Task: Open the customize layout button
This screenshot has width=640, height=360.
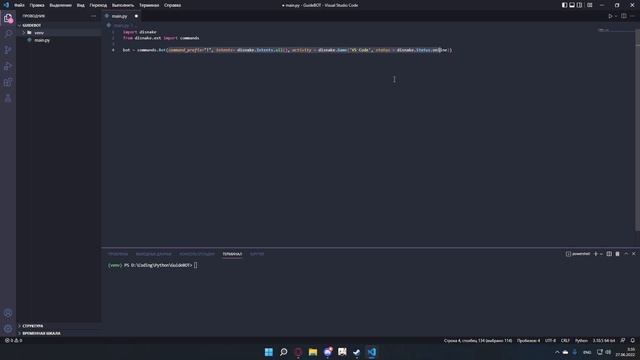Action: point(590,5)
